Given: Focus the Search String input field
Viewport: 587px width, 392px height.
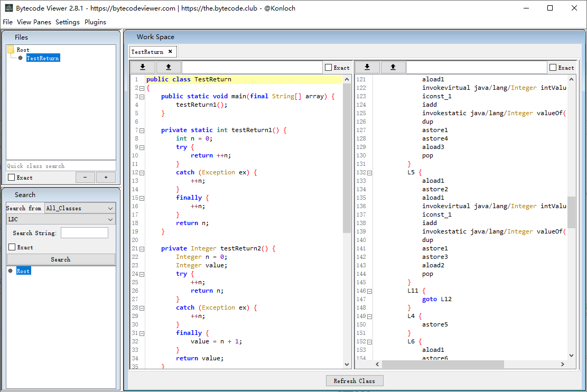Looking at the screenshot, I should pyautogui.click(x=85, y=233).
